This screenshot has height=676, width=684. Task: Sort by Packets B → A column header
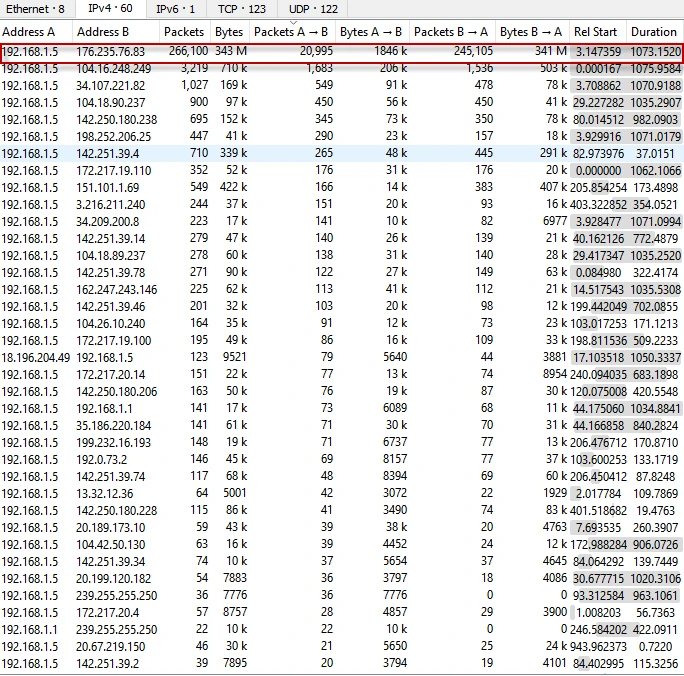[453, 32]
